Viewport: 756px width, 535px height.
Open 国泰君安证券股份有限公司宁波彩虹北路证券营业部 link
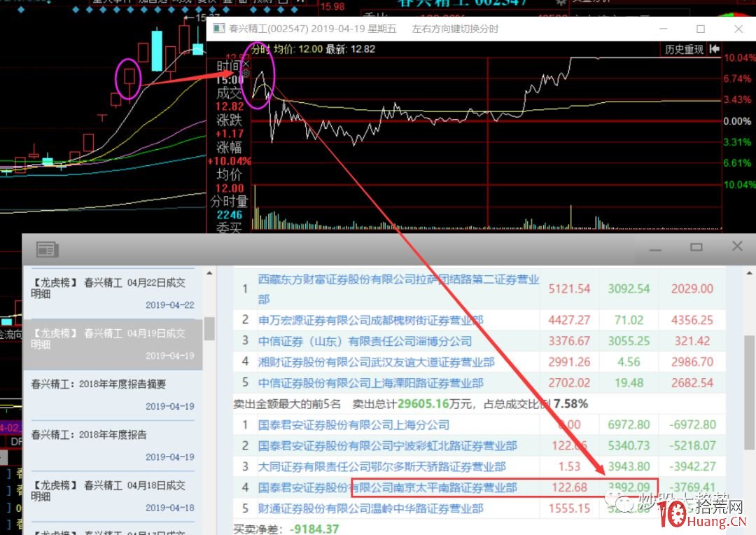[x=387, y=446]
